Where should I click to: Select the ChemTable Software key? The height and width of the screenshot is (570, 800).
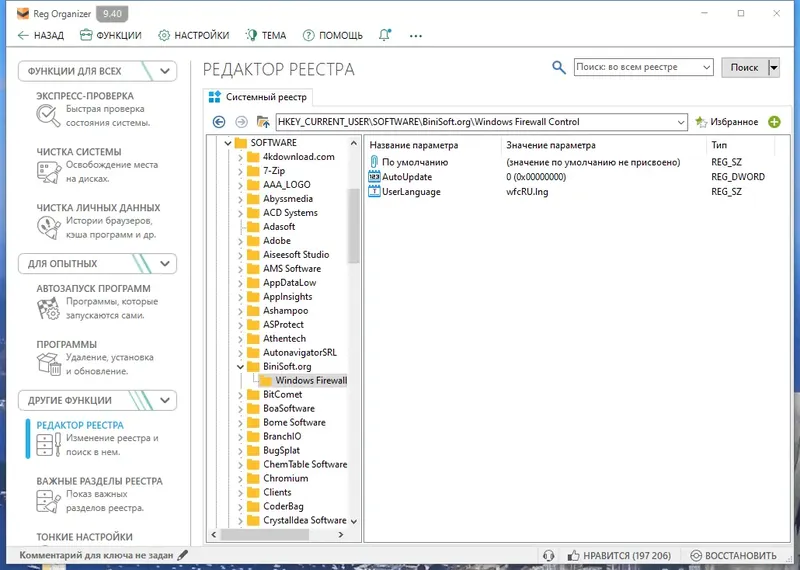[305, 464]
